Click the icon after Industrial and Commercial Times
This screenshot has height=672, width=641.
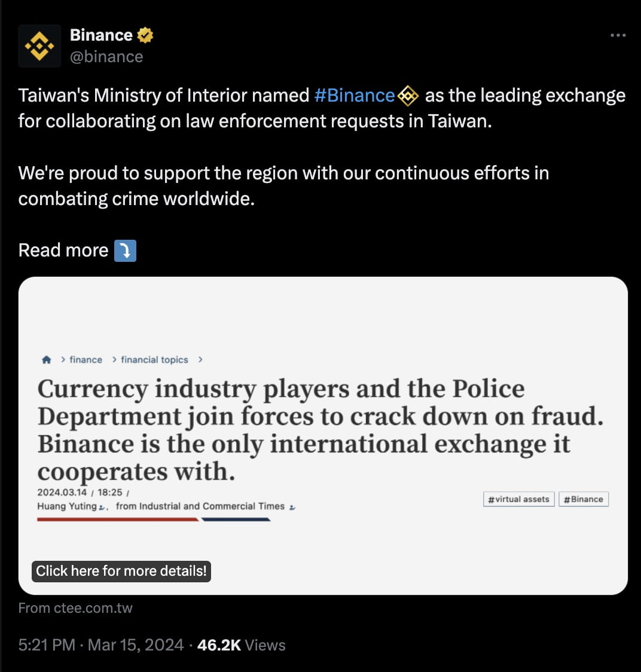point(291,506)
